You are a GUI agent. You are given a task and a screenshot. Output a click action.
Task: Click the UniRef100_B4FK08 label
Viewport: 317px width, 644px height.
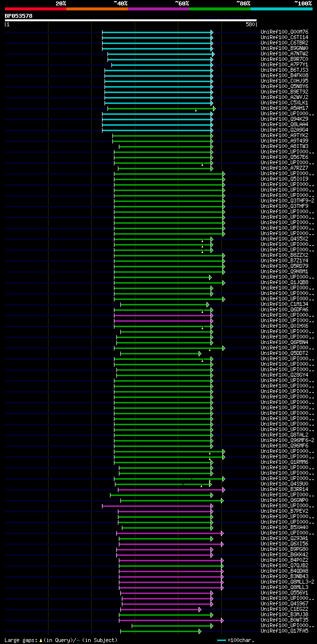[284, 76]
